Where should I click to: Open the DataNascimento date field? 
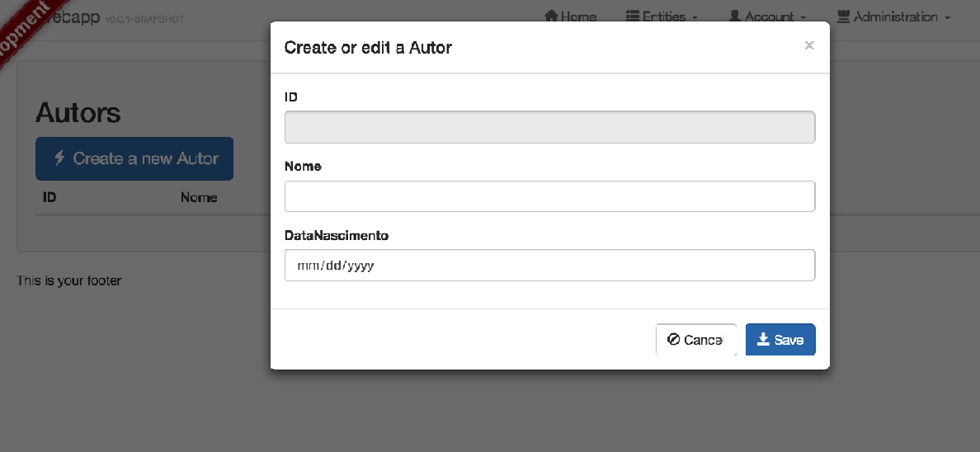click(x=549, y=265)
